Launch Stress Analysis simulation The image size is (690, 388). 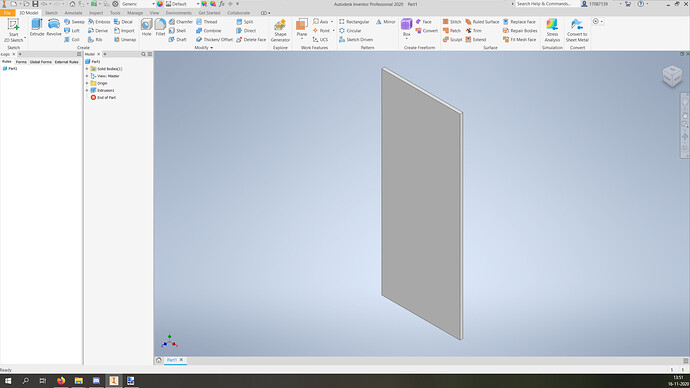pos(552,30)
